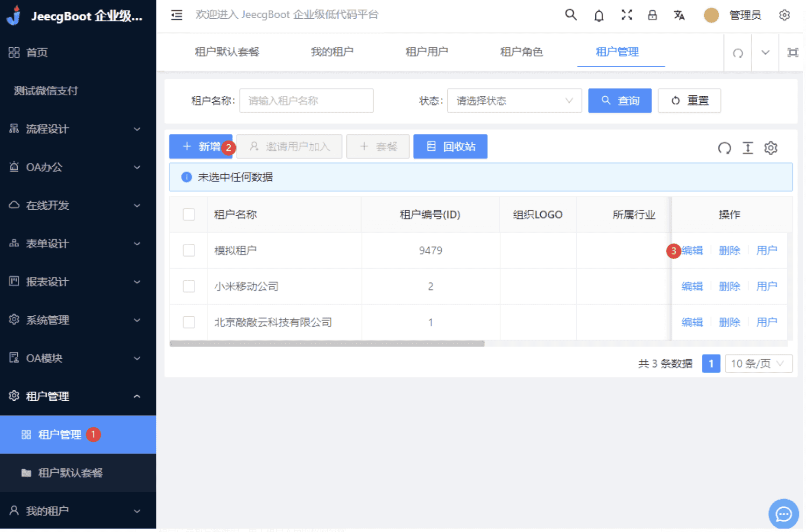Refresh the tenant table data
The width and height of the screenshot is (806, 532).
pos(724,148)
